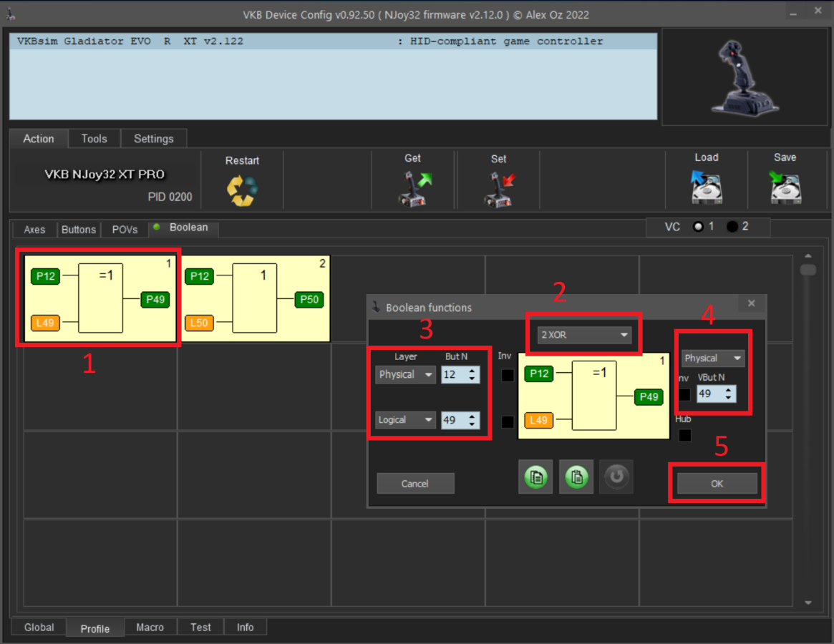Click the Restart recycle icon
This screenshot has height=644, width=834.
[x=242, y=190]
